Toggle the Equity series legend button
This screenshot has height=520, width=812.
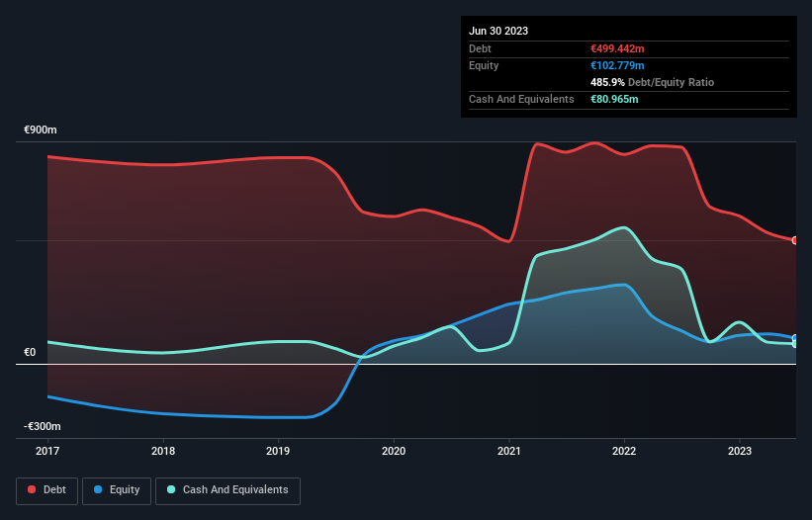117,490
